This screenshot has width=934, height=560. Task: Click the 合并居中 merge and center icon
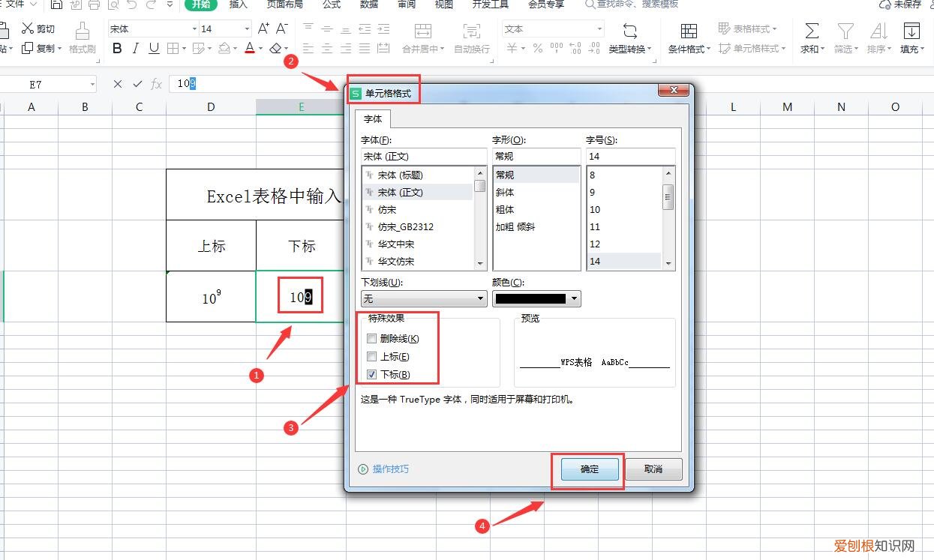tap(422, 37)
